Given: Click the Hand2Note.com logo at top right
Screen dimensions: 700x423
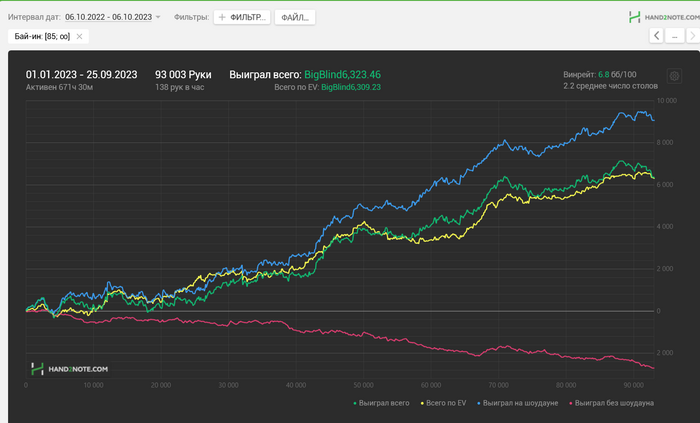Looking at the screenshot, I should click(x=664, y=17).
